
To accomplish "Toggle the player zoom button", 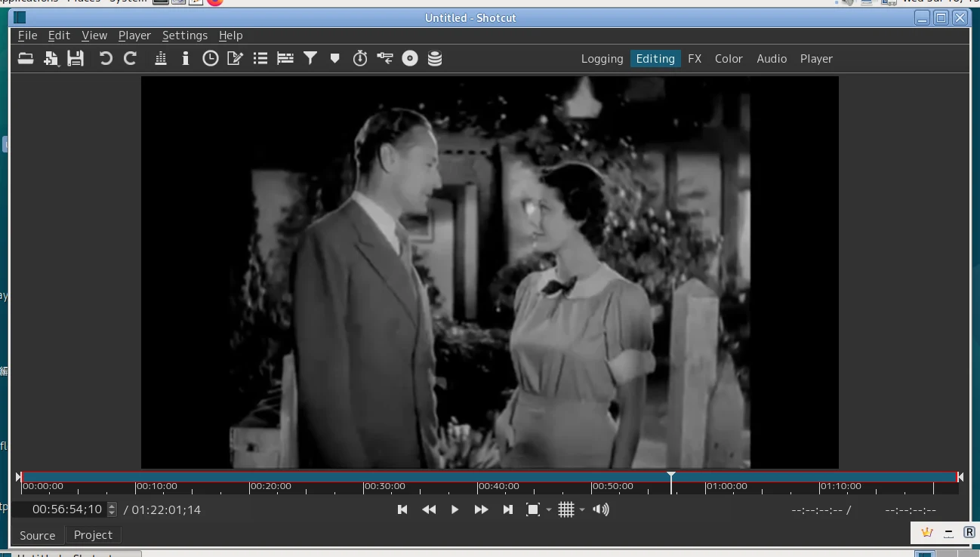I will pyautogui.click(x=532, y=509).
